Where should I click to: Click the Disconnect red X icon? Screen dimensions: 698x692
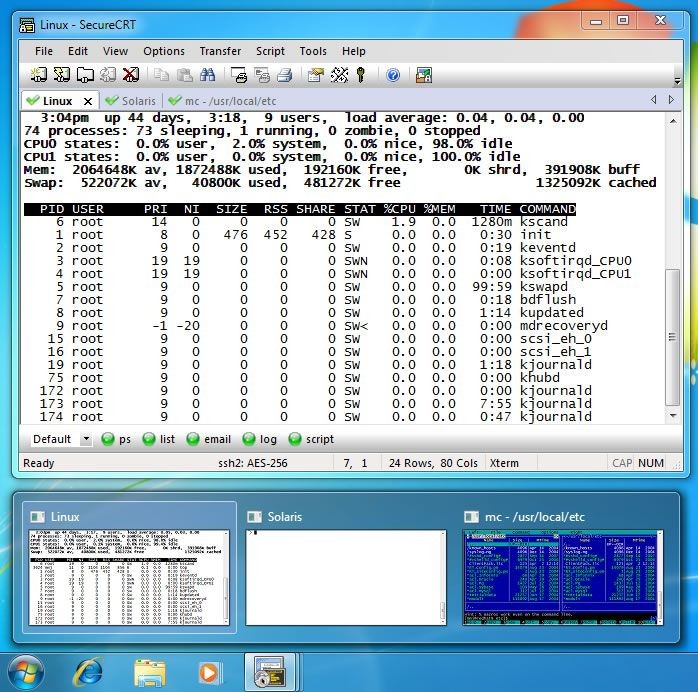(x=130, y=75)
